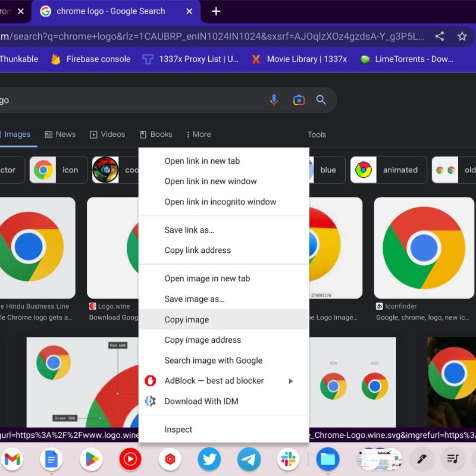
Task: Choose Save image as… in context menu
Action: click(195, 299)
